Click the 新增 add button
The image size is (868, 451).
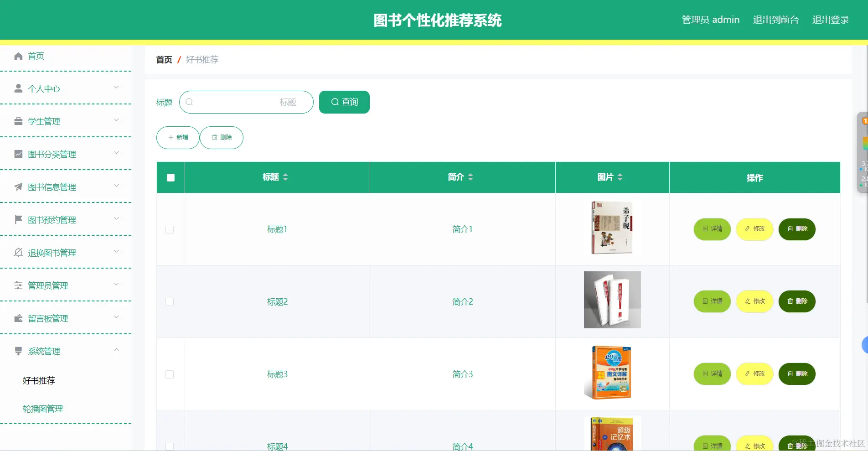coord(178,138)
